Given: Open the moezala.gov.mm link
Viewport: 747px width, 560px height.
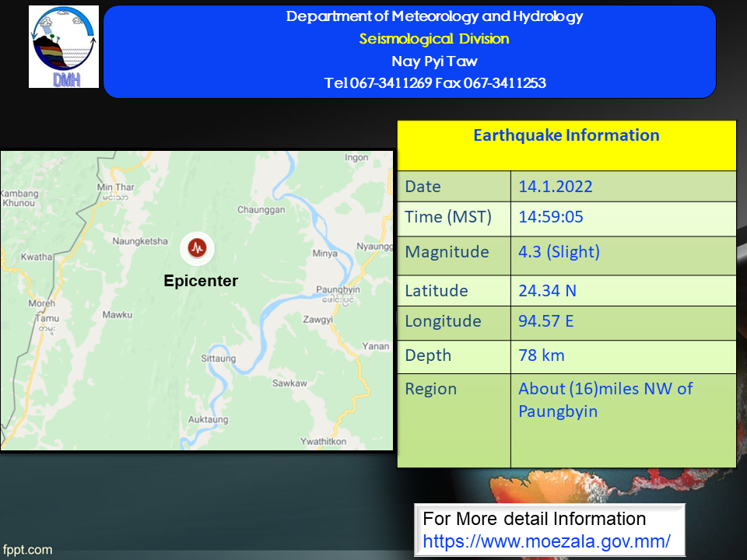Looking at the screenshot, I should click(x=546, y=541).
